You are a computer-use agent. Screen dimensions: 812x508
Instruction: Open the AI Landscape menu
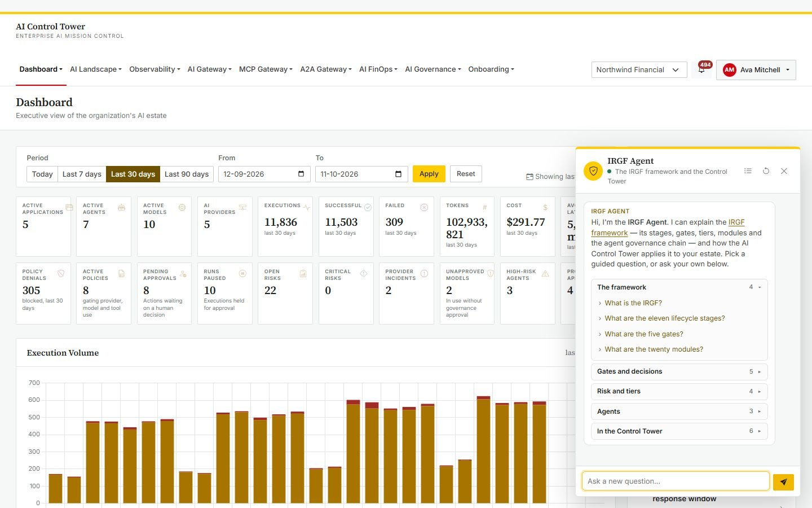coord(96,69)
